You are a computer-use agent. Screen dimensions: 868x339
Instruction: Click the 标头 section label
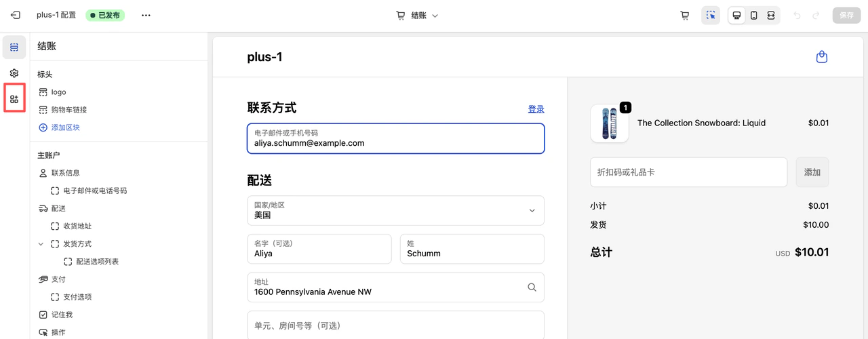(45, 75)
